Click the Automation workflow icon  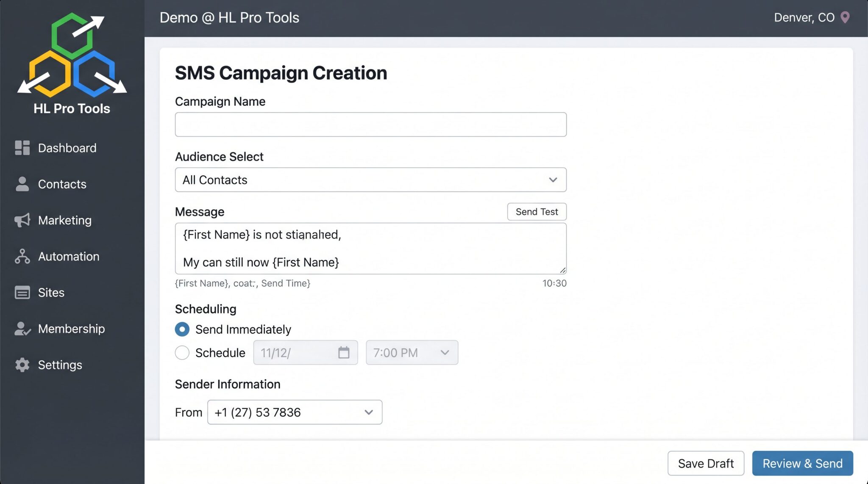tap(22, 256)
